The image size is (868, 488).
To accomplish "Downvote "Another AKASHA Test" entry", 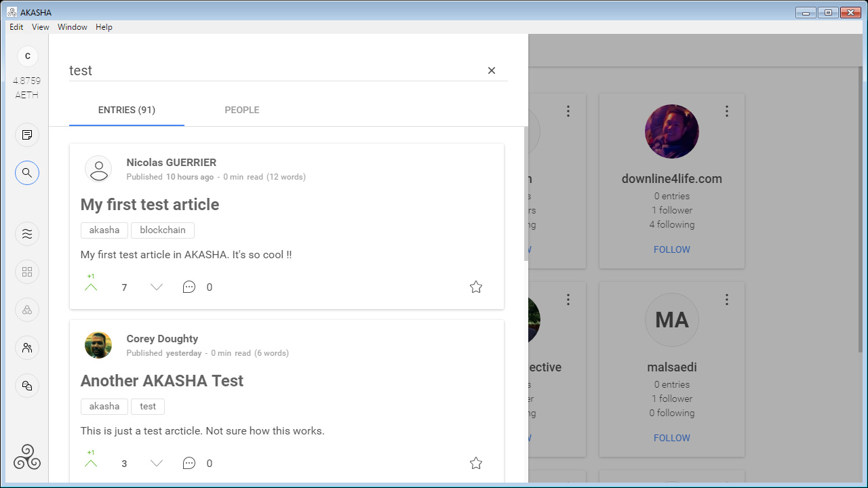I will tap(157, 463).
